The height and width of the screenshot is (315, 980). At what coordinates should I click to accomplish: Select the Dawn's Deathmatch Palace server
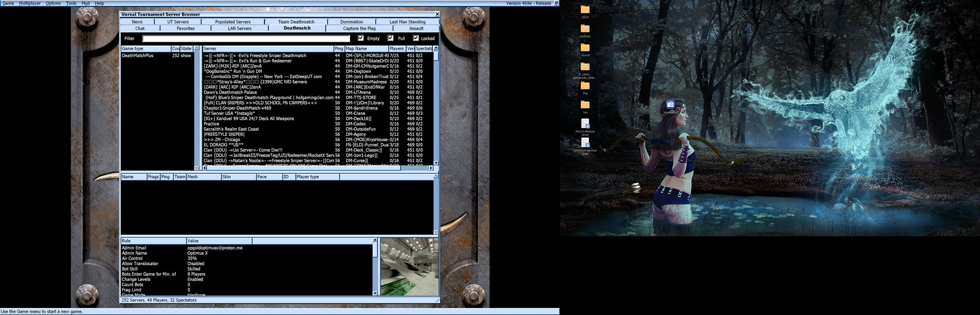pyautogui.click(x=230, y=92)
